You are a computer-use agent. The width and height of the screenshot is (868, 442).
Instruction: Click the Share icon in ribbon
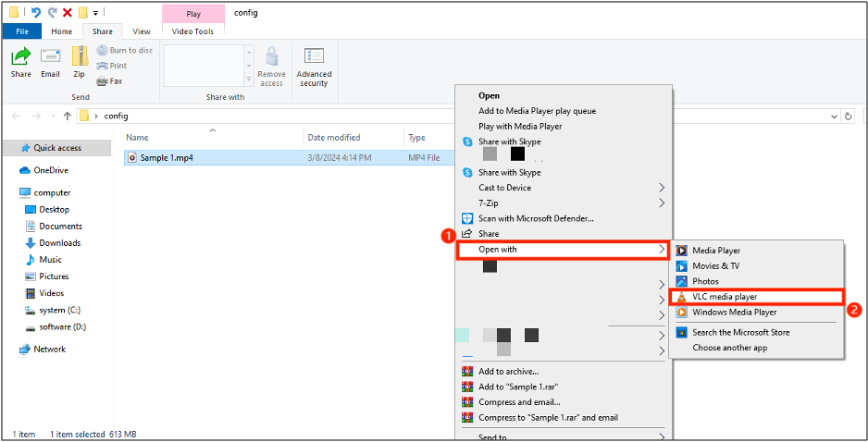pos(20,62)
